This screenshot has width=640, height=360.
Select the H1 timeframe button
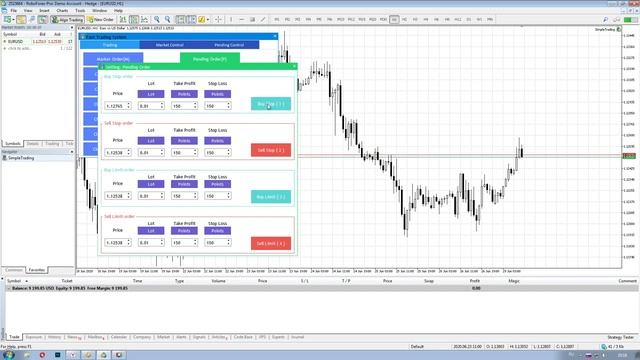(394, 19)
